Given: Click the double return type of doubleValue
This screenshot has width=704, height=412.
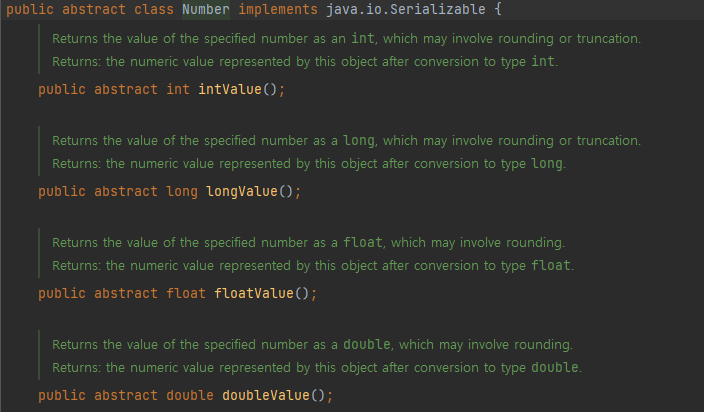Looking at the screenshot, I should tap(190, 395).
